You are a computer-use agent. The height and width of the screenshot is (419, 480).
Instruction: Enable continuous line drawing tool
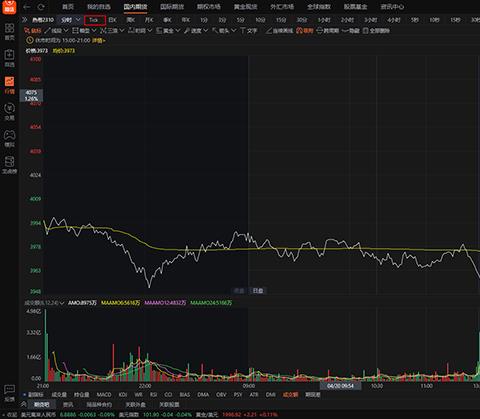[279, 31]
